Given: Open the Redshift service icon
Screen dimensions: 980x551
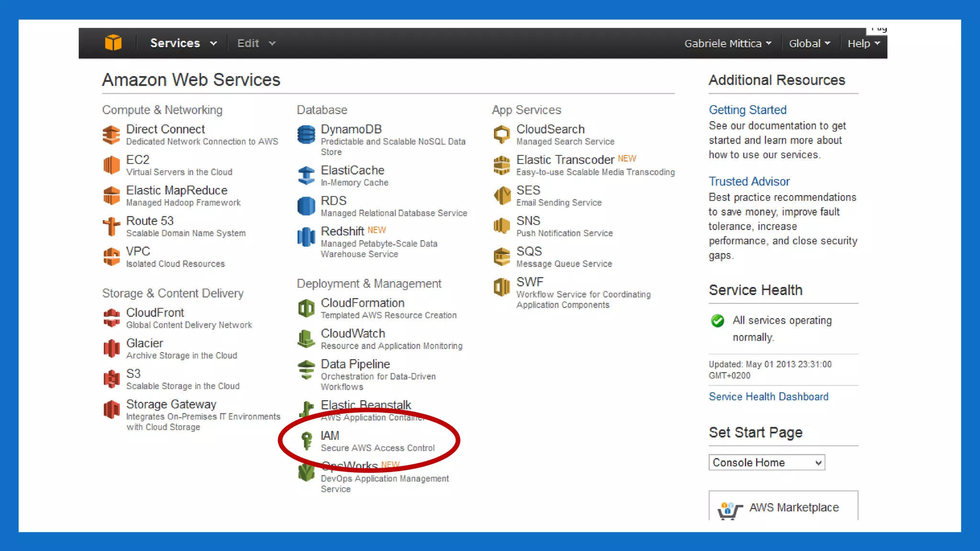Looking at the screenshot, I should [x=306, y=237].
